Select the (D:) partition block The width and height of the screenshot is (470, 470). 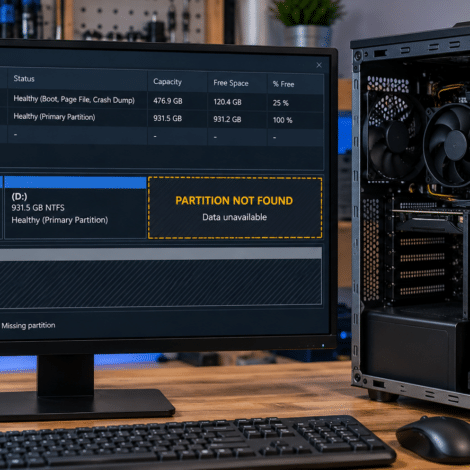tap(75, 207)
